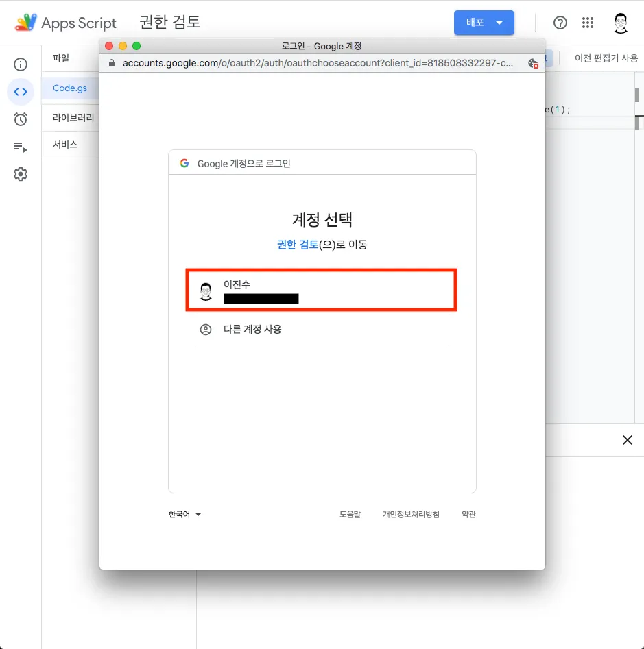Viewport: 644px width, 649px height.
Task: Open the Triggers alarm clock icon
Action: (21, 119)
